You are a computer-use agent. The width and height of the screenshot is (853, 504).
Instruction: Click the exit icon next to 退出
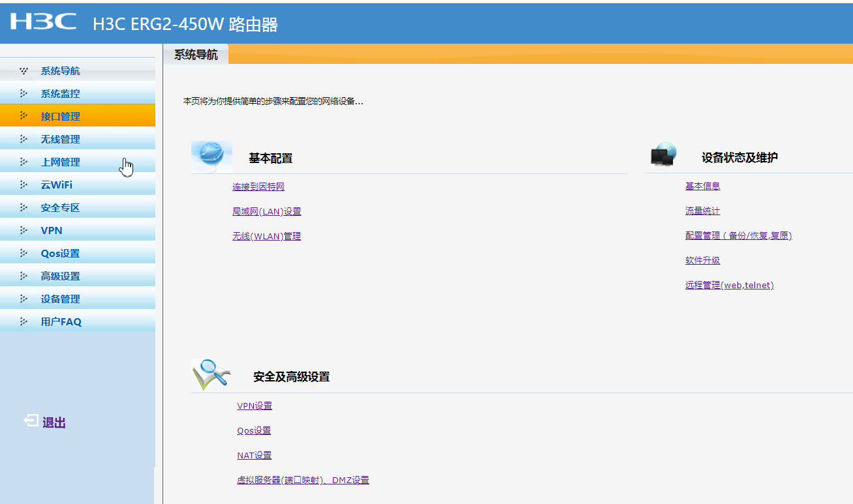(x=31, y=421)
